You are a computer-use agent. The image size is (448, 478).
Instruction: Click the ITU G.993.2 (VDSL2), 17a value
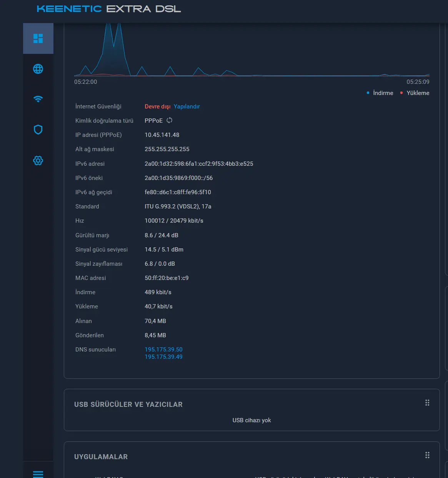178,207
